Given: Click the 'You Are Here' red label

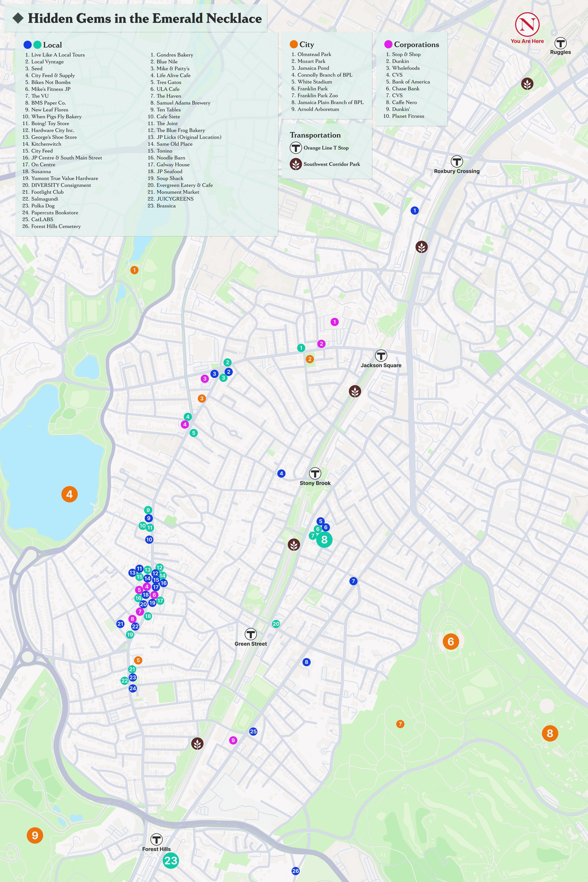Looking at the screenshot, I should pyautogui.click(x=527, y=41).
